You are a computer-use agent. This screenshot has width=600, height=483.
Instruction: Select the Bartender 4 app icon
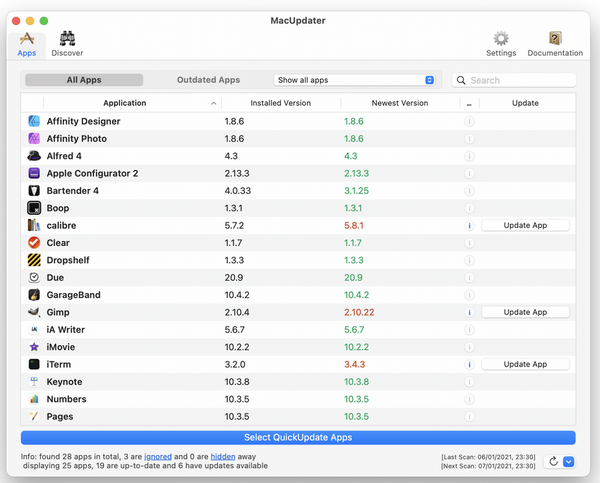pos(34,190)
